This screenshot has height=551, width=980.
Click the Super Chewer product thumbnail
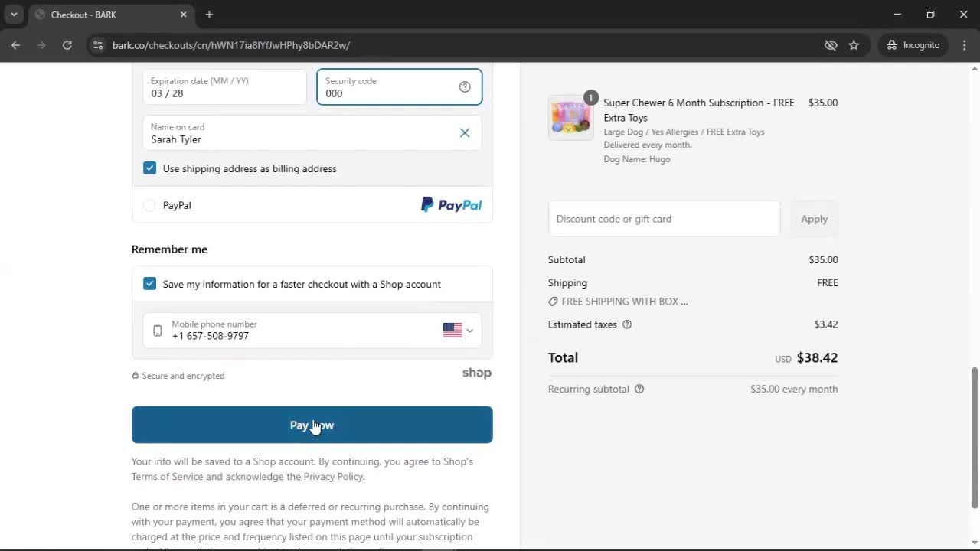pos(570,118)
